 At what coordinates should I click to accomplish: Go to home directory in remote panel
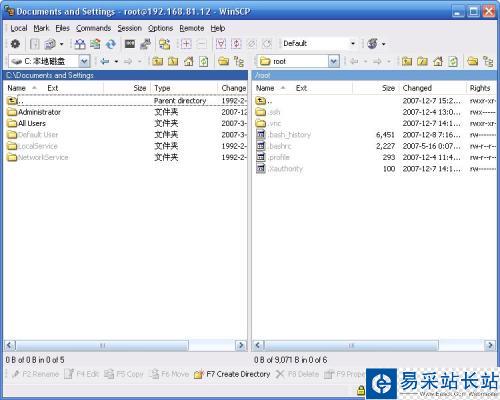[x=438, y=61]
